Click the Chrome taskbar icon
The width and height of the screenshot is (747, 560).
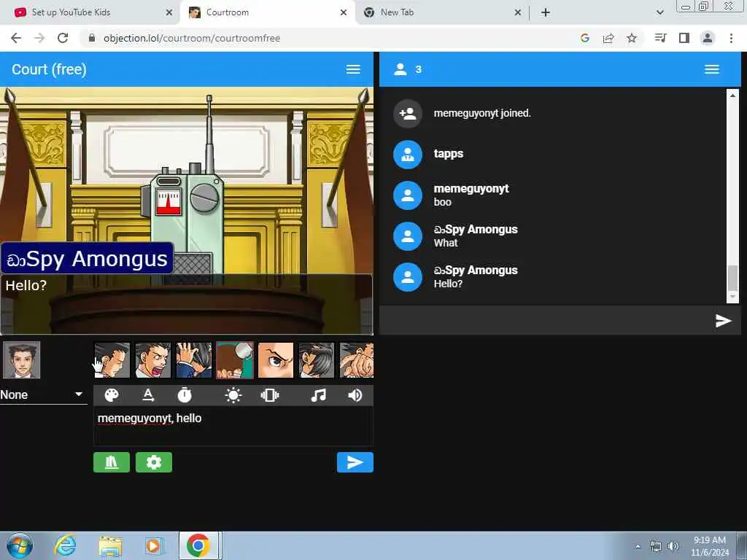click(x=198, y=545)
